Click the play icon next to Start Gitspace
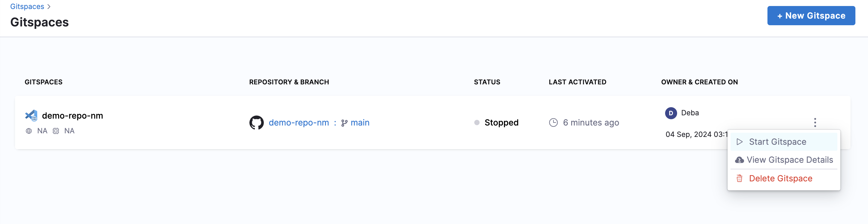The height and width of the screenshot is (224, 868). 740,142
